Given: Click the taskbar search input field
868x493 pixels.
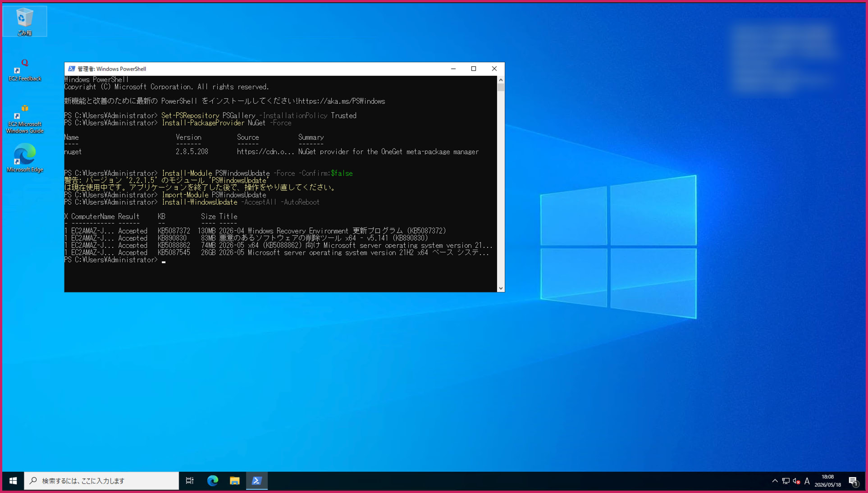Looking at the screenshot, I should click(101, 481).
